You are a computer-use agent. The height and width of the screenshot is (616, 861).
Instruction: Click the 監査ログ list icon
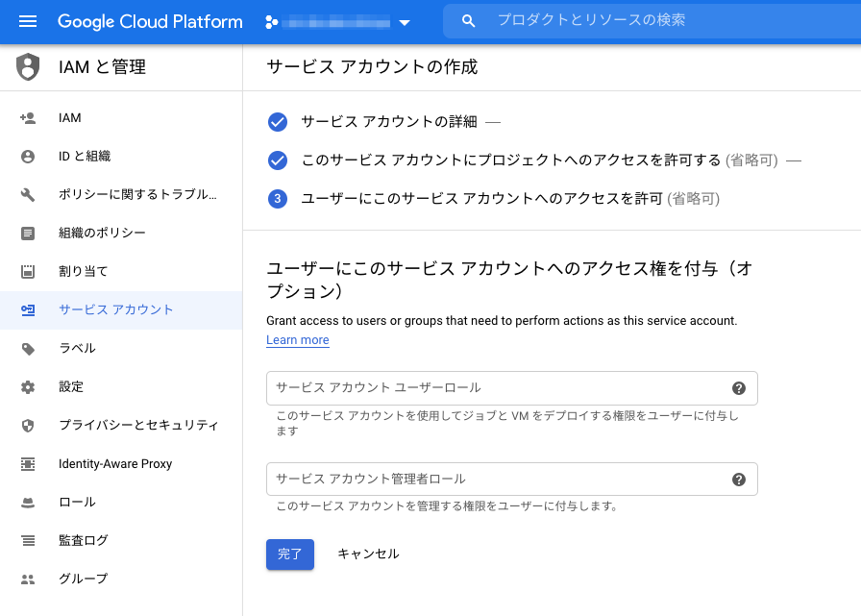pyautogui.click(x=28, y=541)
